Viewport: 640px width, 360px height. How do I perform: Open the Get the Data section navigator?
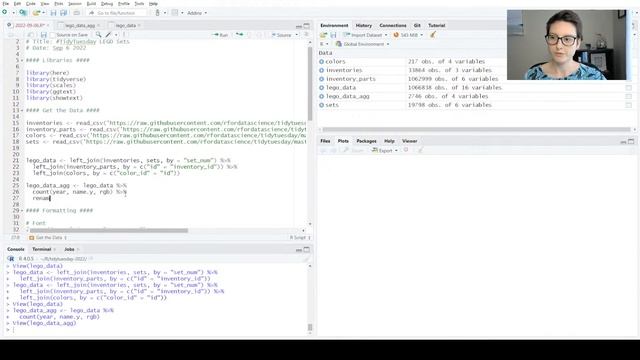pos(47,238)
